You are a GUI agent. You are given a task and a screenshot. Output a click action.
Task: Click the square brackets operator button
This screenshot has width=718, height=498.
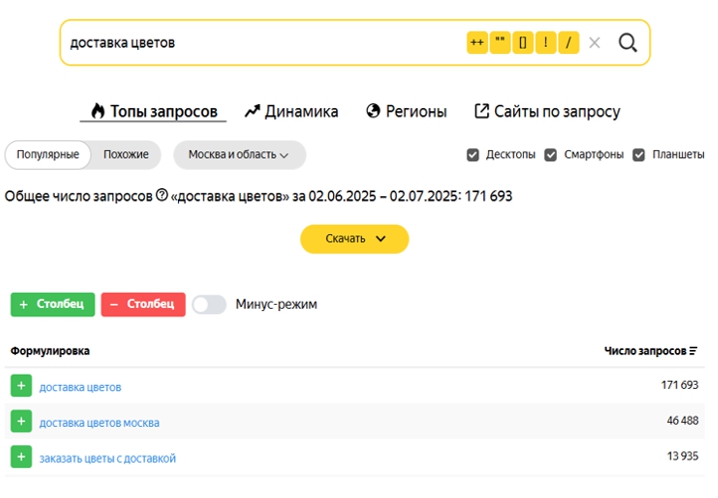point(523,43)
